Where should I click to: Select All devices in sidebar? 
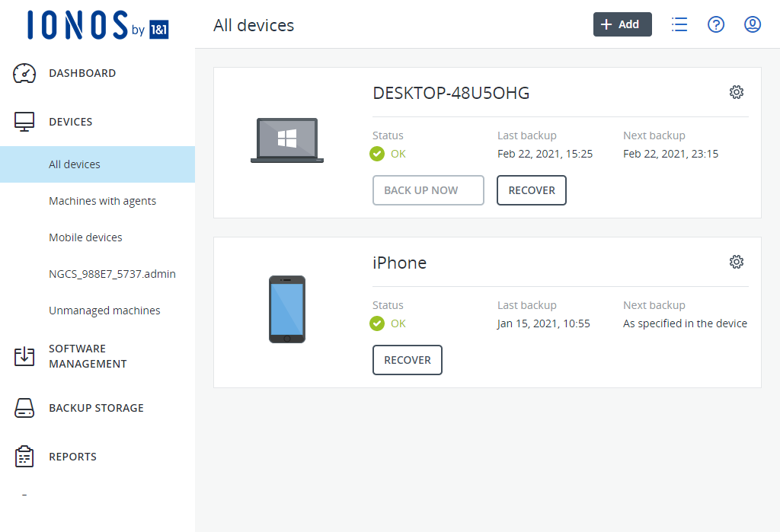75,164
